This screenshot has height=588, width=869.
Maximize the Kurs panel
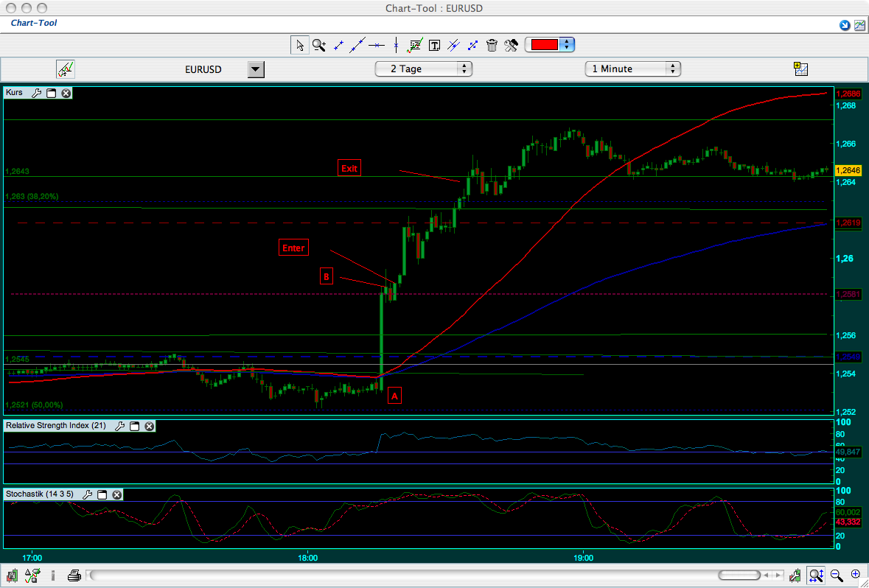click(51, 93)
